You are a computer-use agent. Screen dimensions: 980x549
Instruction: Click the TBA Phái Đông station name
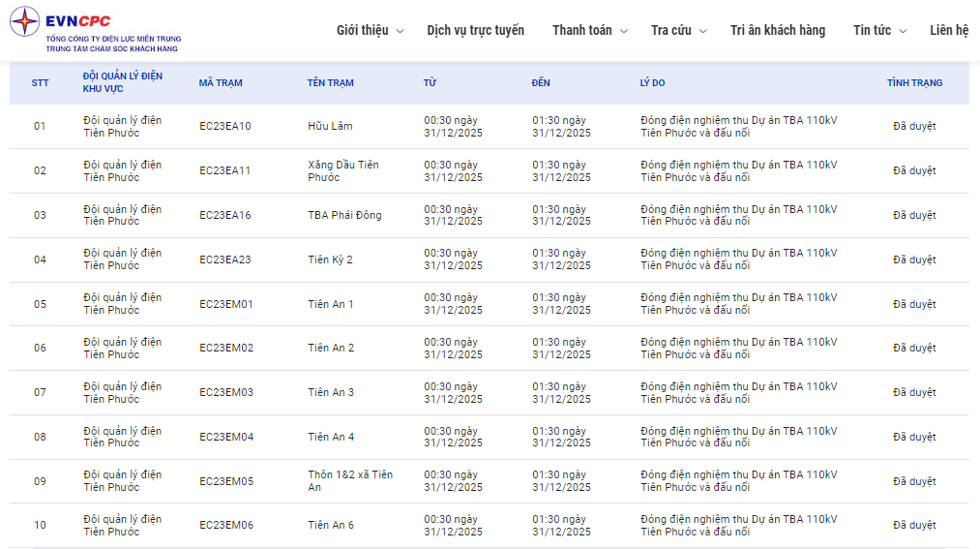tap(344, 215)
